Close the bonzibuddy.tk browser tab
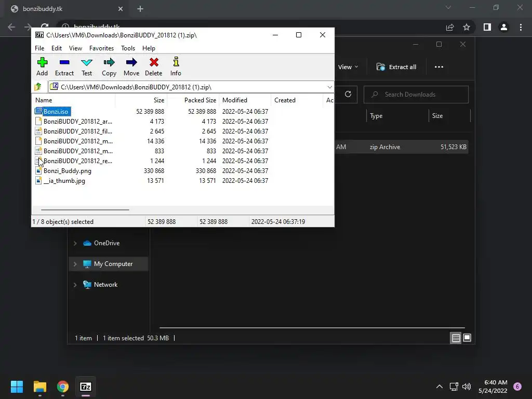This screenshot has width=532, height=399. (121, 9)
